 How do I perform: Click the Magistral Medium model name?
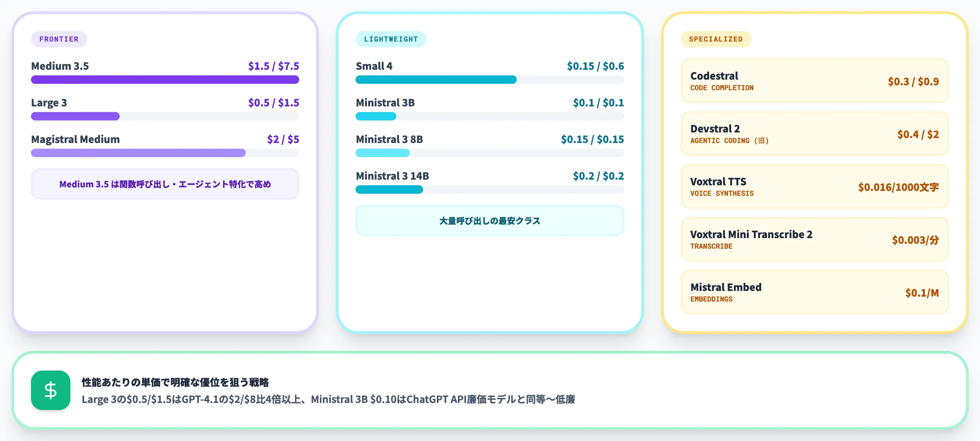(x=75, y=139)
